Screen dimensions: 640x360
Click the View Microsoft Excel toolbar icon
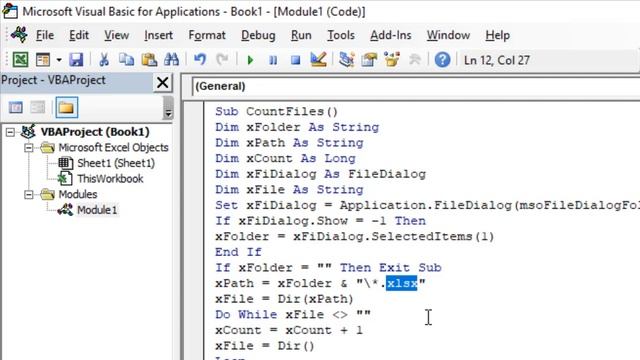click(x=20, y=60)
